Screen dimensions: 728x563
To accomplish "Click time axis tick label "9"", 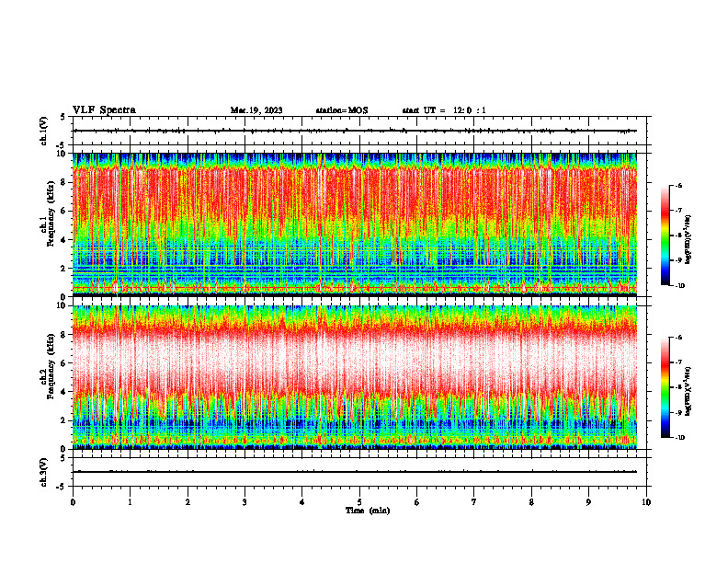I will pos(588,502).
